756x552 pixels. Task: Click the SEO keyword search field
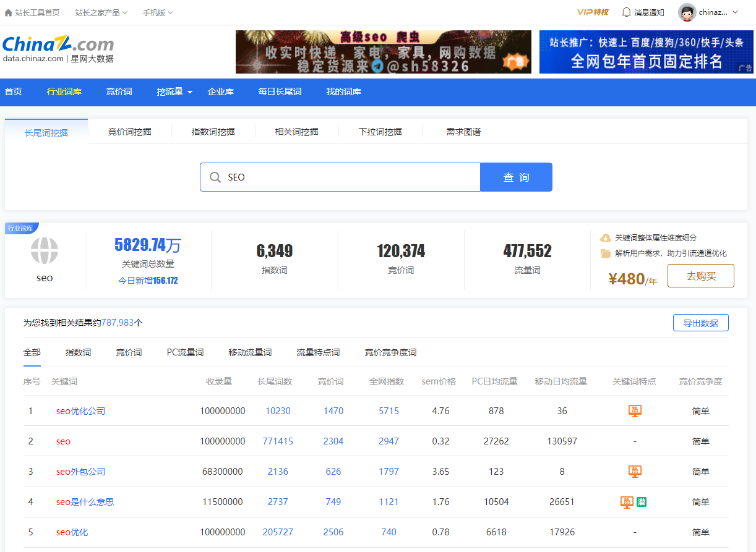(340, 177)
